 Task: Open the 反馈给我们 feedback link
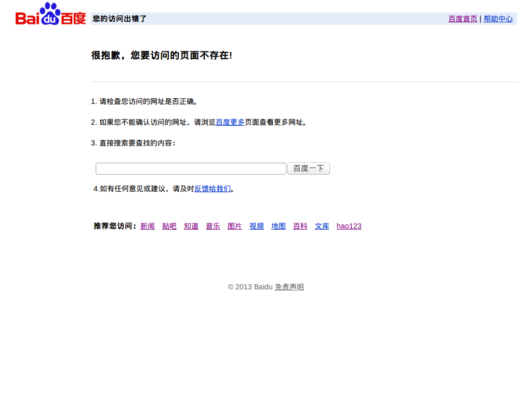tap(212, 189)
